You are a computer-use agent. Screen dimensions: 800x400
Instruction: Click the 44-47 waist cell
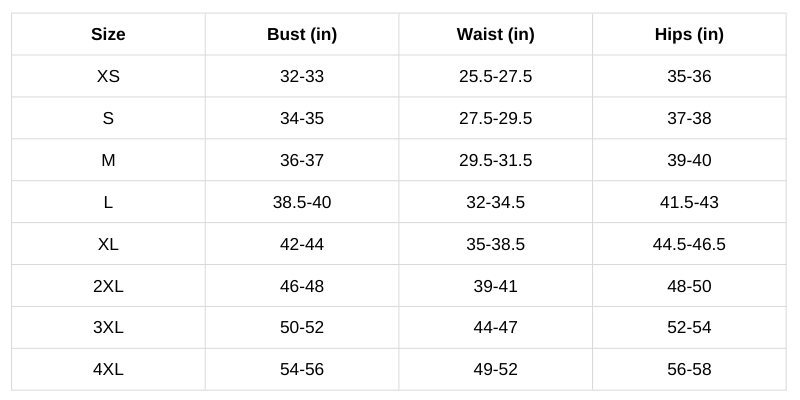point(496,328)
